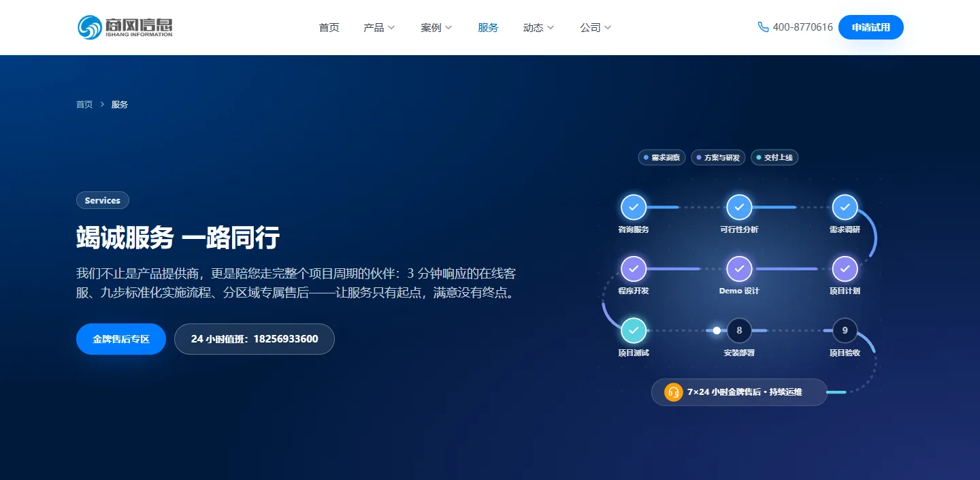Click the 安装部署 step label

pyautogui.click(x=739, y=353)
